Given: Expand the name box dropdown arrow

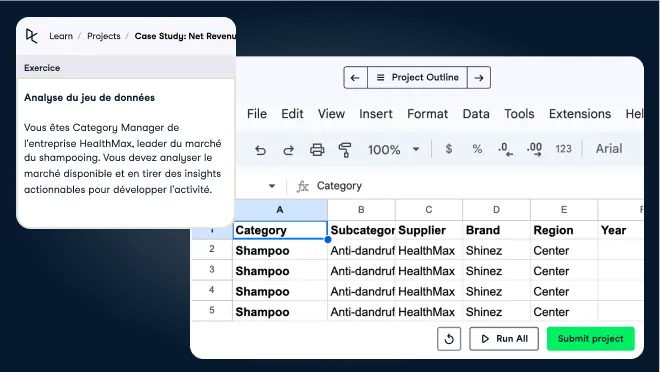Looking at the screenshot, I should tap(272, 186).
